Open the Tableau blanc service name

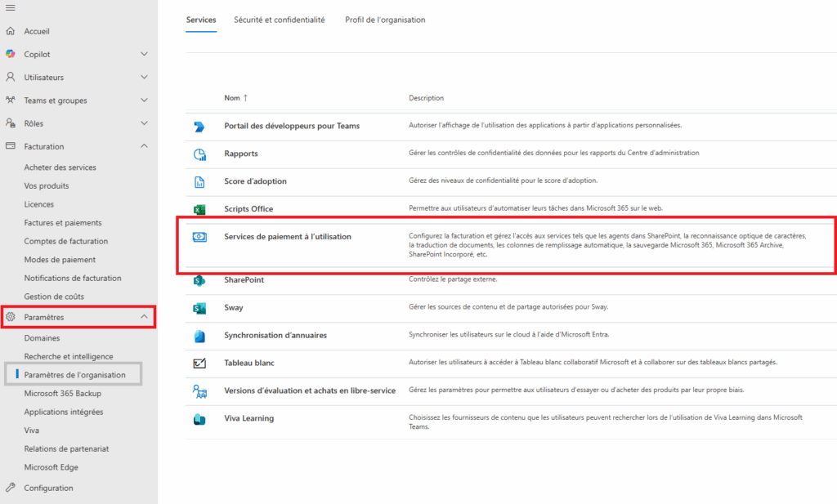pyautogui.click(x=249, y=364)
